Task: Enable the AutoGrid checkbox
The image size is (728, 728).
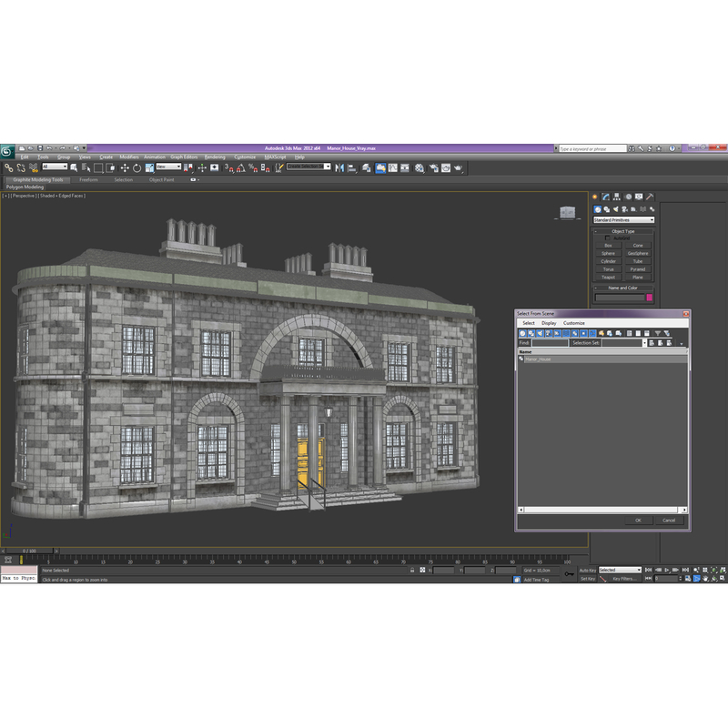Action: [607, 237]
